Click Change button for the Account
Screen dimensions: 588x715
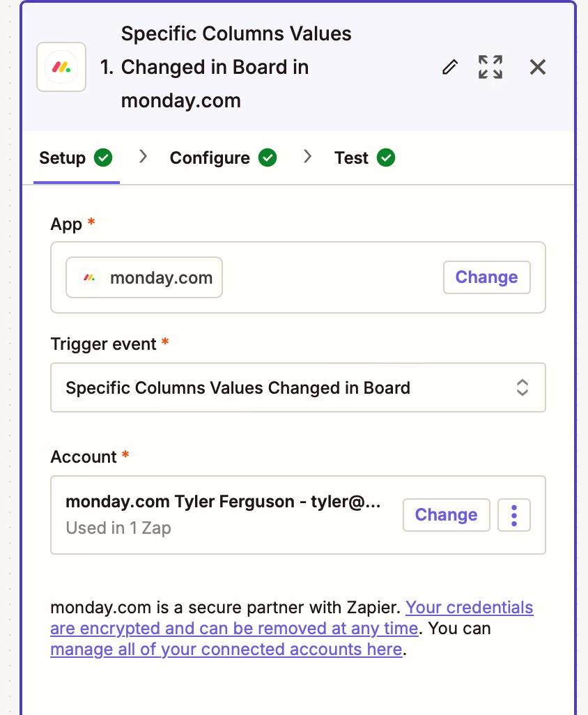[x=447, y=515]
